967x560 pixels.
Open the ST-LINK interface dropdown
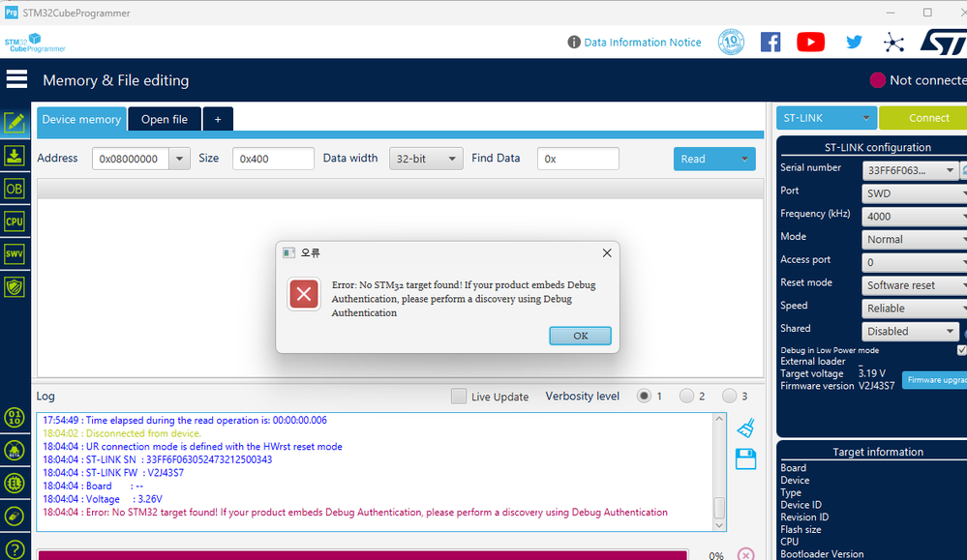coord(827,118)
